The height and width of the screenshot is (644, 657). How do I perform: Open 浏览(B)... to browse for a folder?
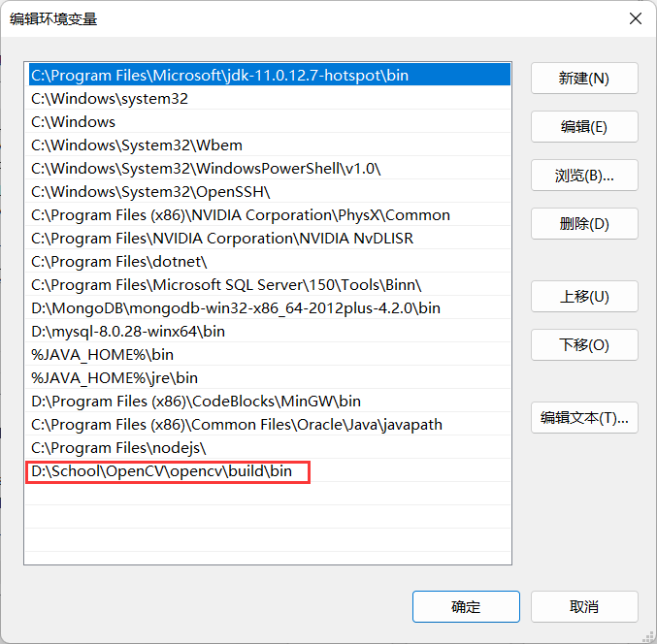coord(584,176)
